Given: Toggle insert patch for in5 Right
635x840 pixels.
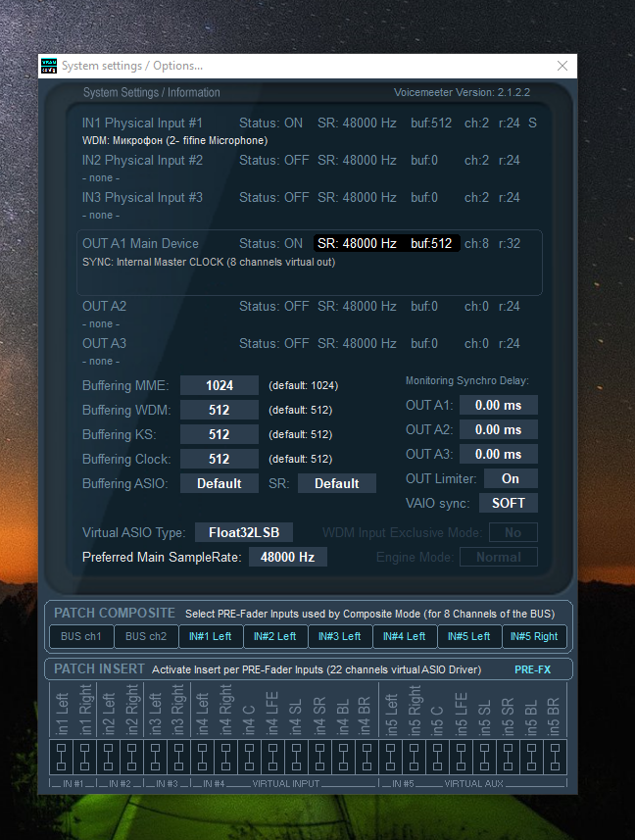Looking at the screenshot, I should [415, 757].
